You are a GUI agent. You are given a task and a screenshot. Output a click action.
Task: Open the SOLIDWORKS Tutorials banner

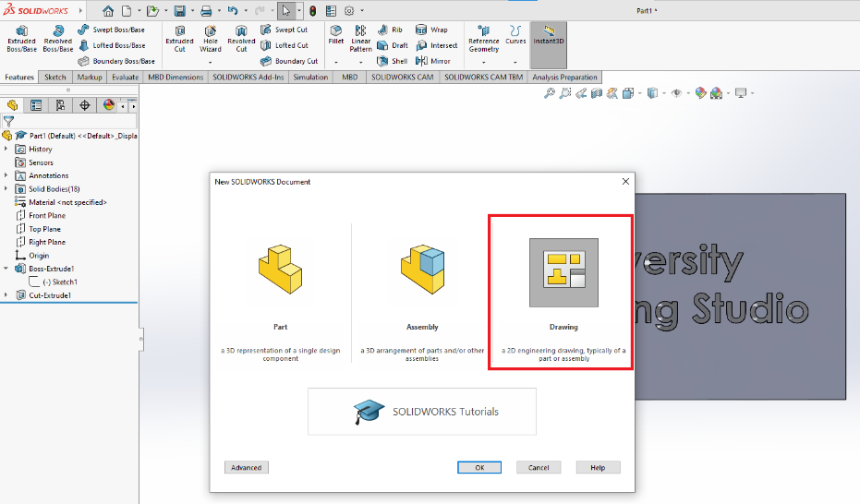(x=422, y=411)
